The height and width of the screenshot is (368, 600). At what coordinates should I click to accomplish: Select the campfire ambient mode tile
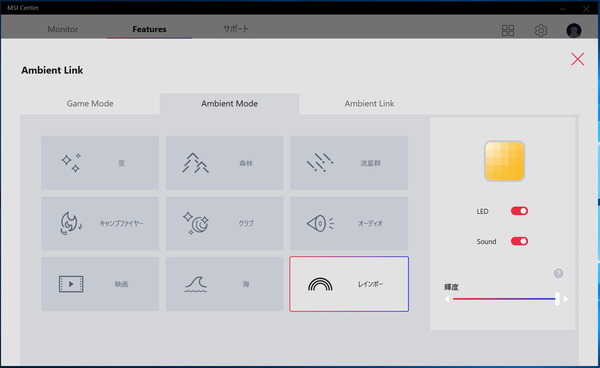[x=100, y=223]
